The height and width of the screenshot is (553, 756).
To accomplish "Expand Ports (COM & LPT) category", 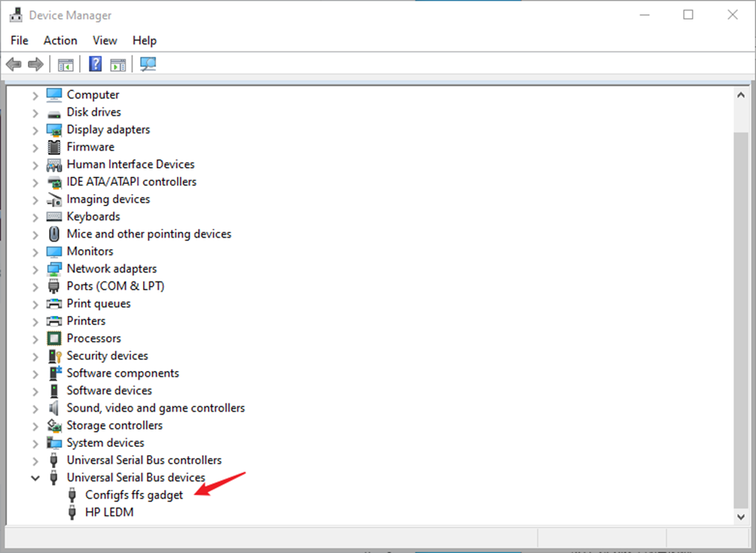I will click(35, 286).
